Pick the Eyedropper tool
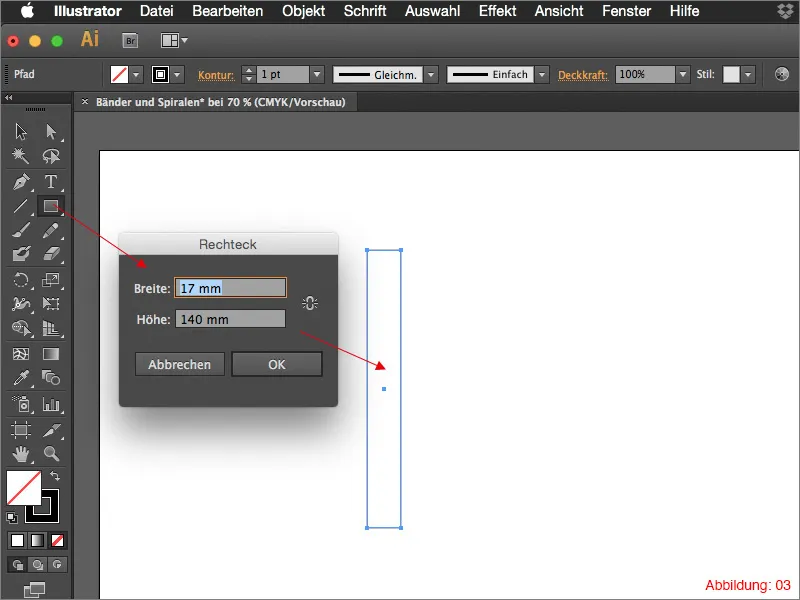Image resolution: width=800 pixels, height=600 pixels. click(x=21, y=378)
